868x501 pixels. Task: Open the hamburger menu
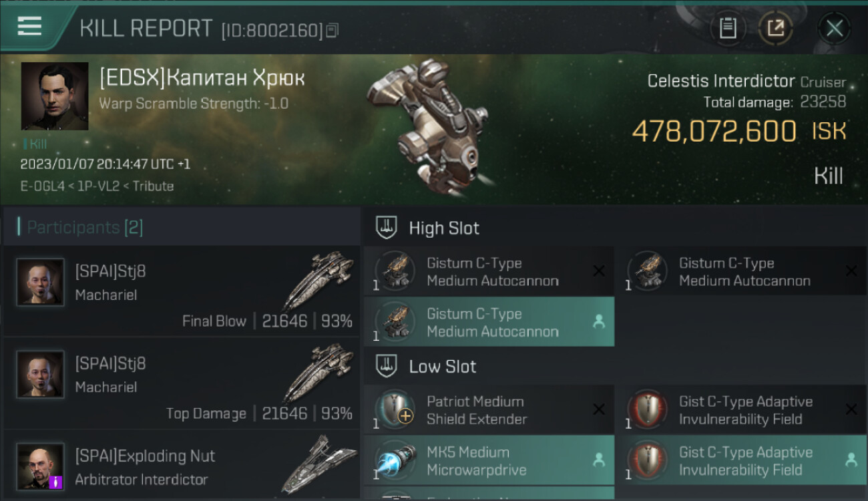30,26
